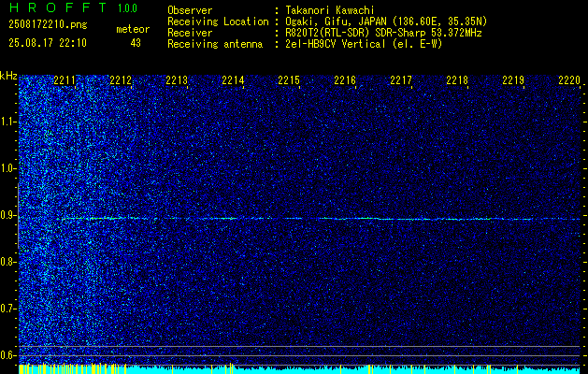Image resolution: width=588 pixels, height=374 pixels.
Task: Click the 'meteor' label above the count
Action: tap(133, 29)
